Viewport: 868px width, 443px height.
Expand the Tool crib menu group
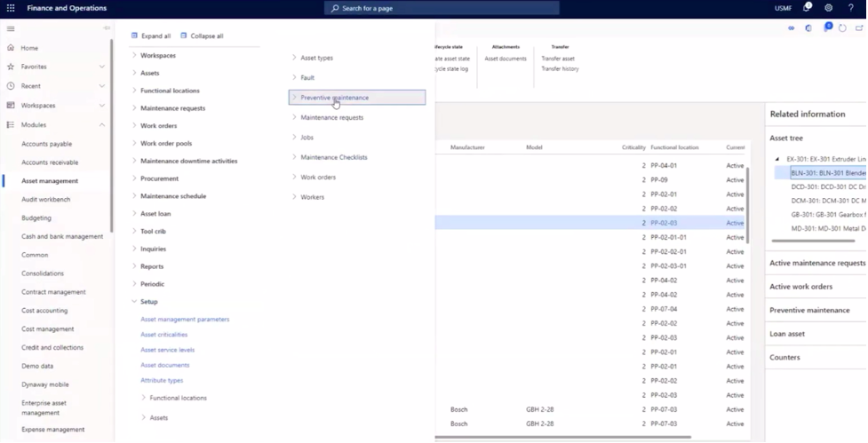click(134, 231)
